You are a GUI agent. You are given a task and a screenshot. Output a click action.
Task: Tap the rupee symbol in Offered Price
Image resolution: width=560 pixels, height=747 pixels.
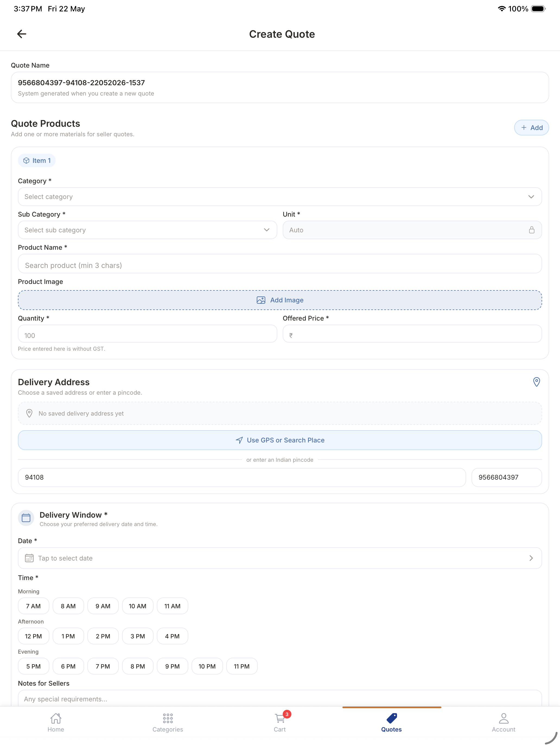[291, 335]
